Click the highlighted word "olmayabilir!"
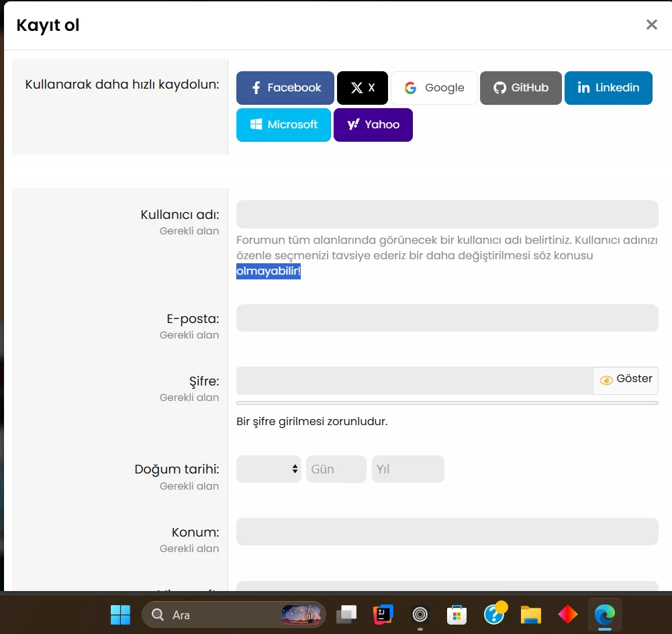Viewport: 672px width, 634px height. [x=269, y=271]
